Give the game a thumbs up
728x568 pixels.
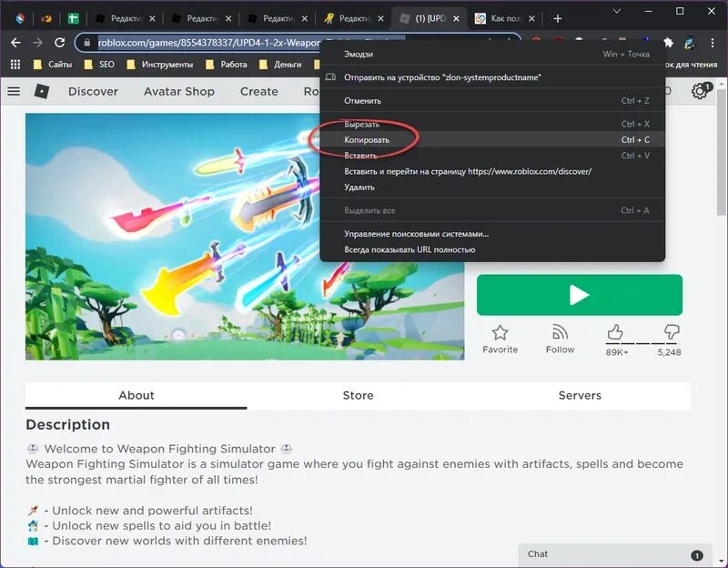pyautogui.click(x=615, y=332)
